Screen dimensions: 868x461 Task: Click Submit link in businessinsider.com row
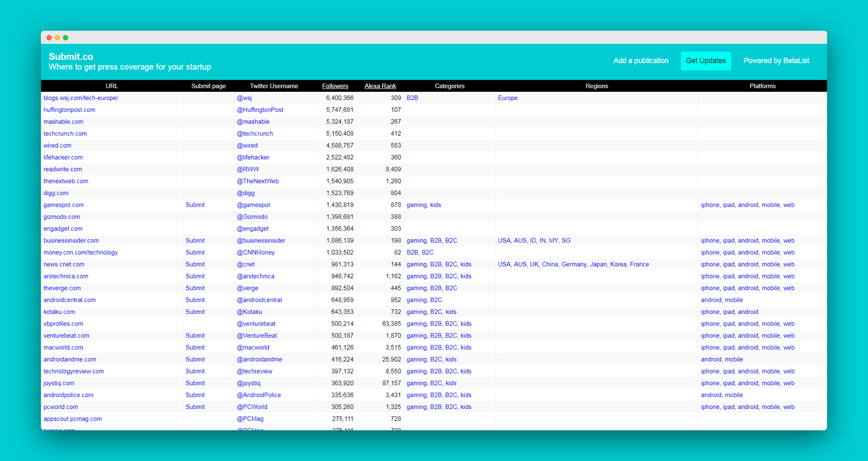pyautogui.click(x=195, y=241)
